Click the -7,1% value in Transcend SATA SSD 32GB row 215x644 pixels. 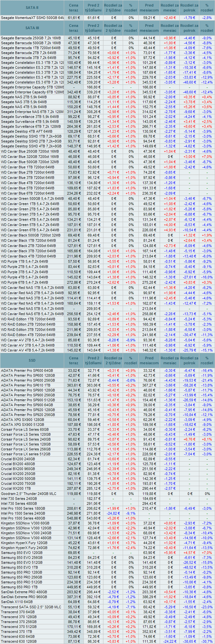(x=131, y=607)
